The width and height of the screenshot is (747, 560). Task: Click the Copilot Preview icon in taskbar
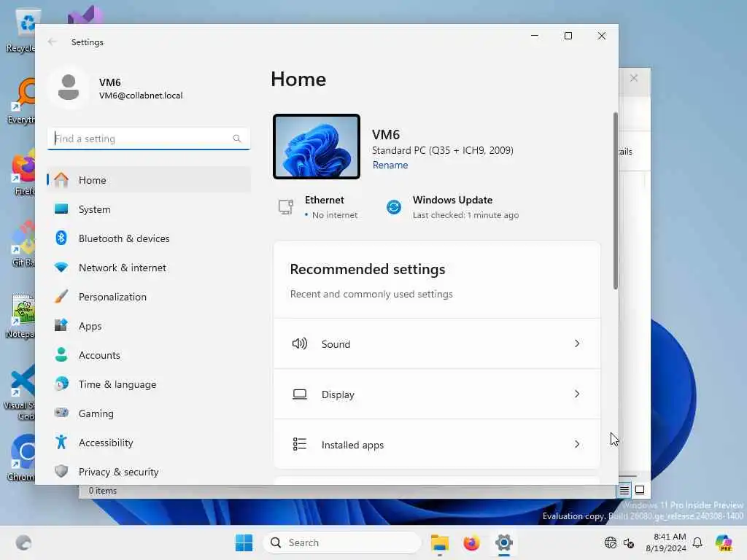(x=724, y=542)
